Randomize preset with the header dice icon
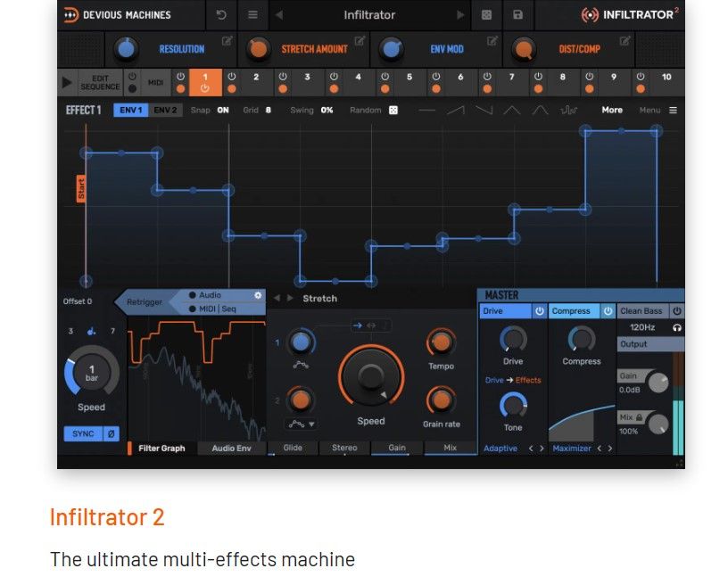 (486, 15)
